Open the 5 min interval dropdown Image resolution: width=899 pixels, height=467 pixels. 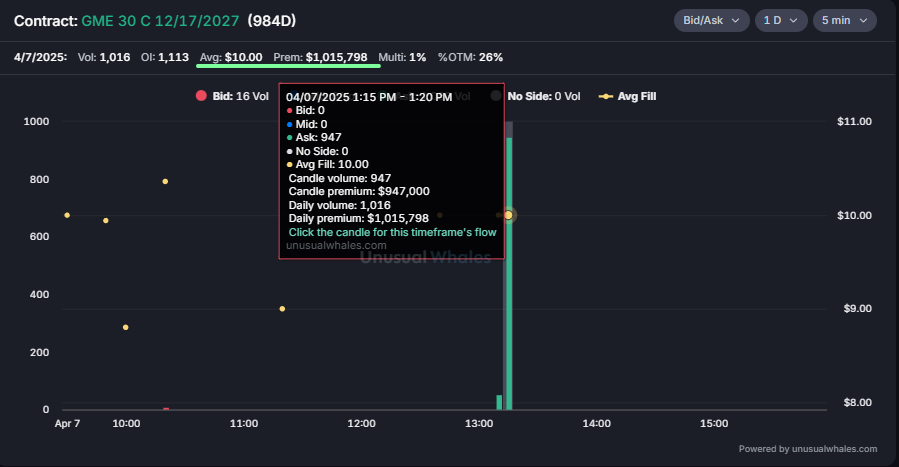pyautogui.click(x=845, y=21)
